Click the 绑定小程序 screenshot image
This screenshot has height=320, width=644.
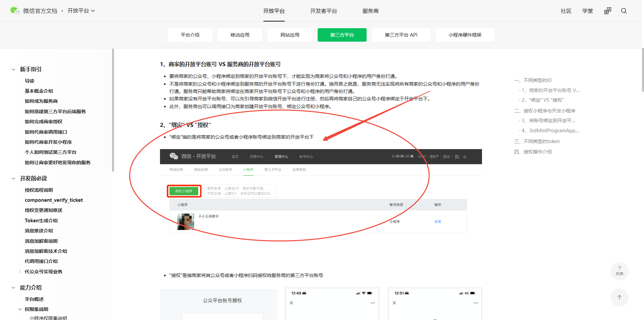321,191
